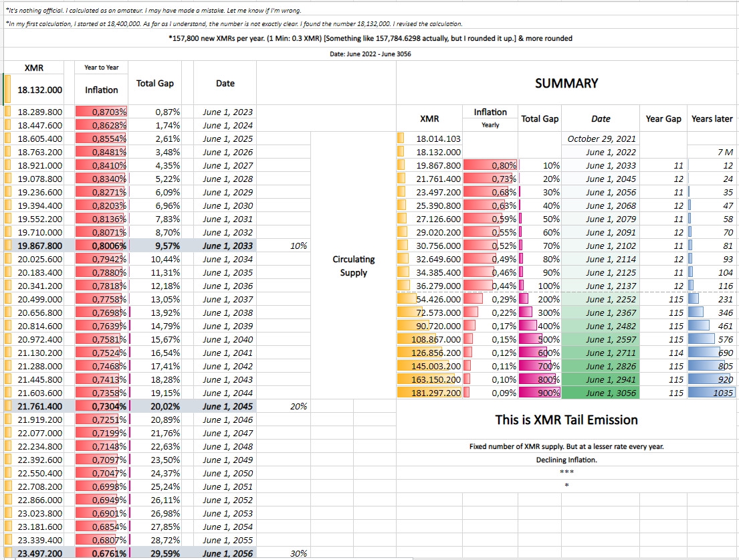Click inflation cell 0,8703%
The image size is (739, 560).
[102, 112]
